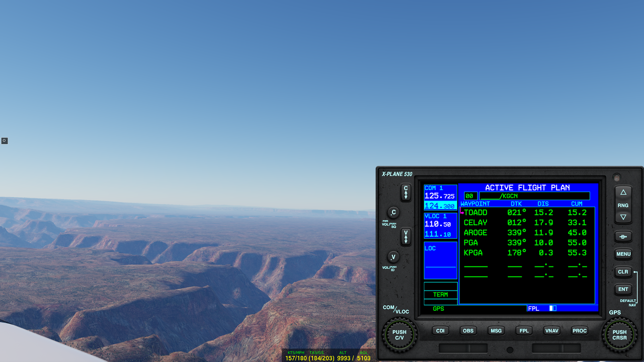Click the COM frequency flip-flop C button
Screen dimensions: 644x362
[x=406, y=192]
